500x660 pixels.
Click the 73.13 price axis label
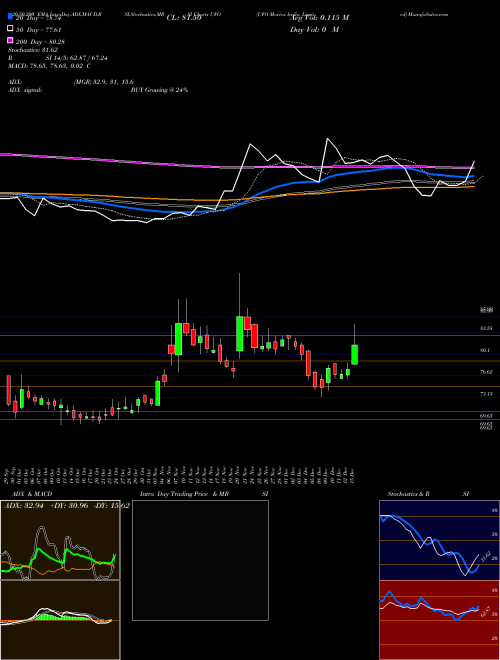pyautogui.click(x=486, y=394)
